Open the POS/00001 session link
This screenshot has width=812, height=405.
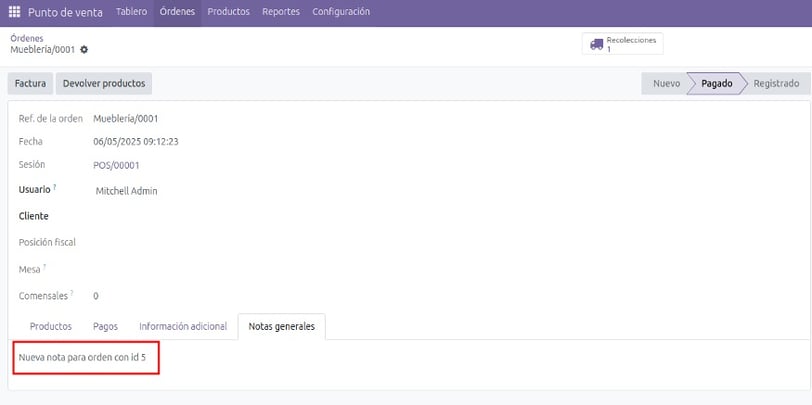(117, 166)
